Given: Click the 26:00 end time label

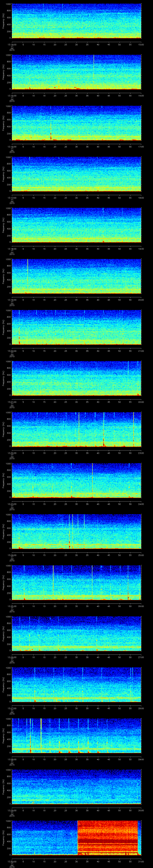Looking at the screenshot, I should tap(141, 606).
